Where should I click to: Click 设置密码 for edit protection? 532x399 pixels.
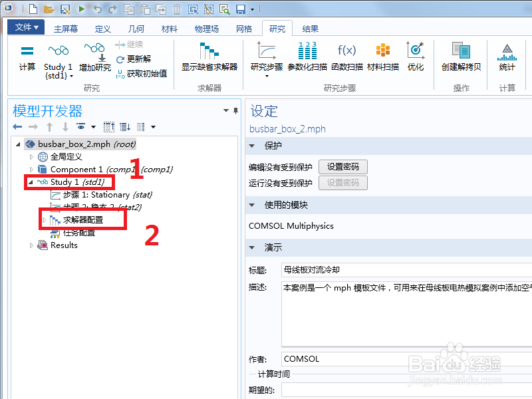(x=342, y=167)
